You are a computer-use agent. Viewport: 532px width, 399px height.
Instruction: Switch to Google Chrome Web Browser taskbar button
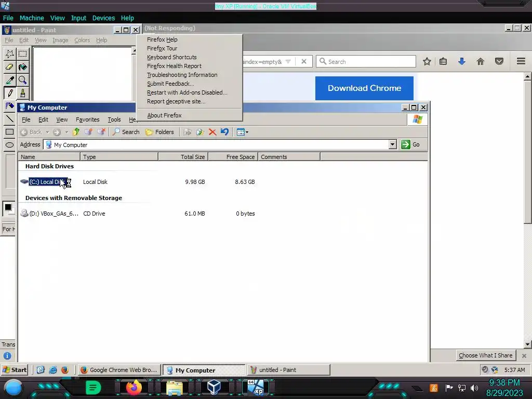pyautogui.click(x=119, y=370)
